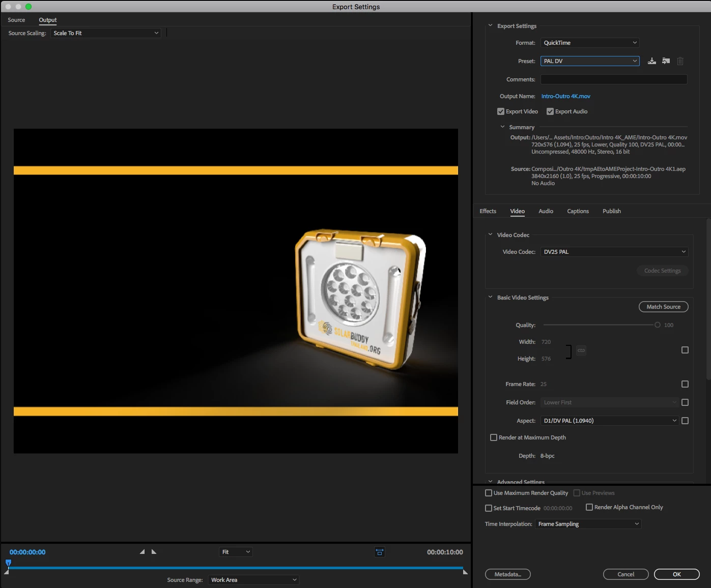
Task: Click the blue playhead on the timeline
Action: click(x=8, y=563)
